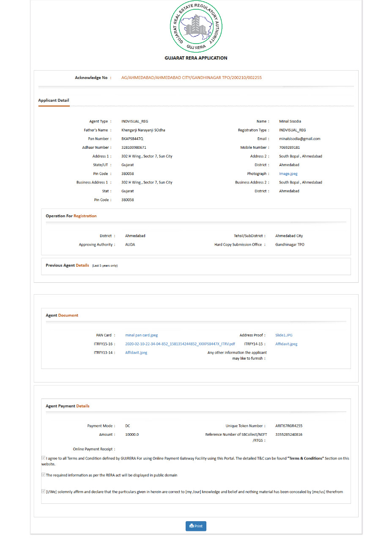Toggle the public domain information checkbox
Screen dimensions: 392x541
(x=44, y=475)
